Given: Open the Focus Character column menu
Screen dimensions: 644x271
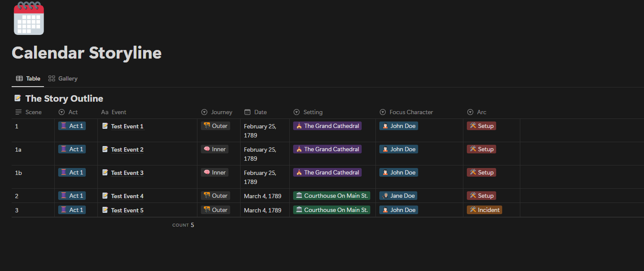Looking at the screenshot, I should 406,112.
